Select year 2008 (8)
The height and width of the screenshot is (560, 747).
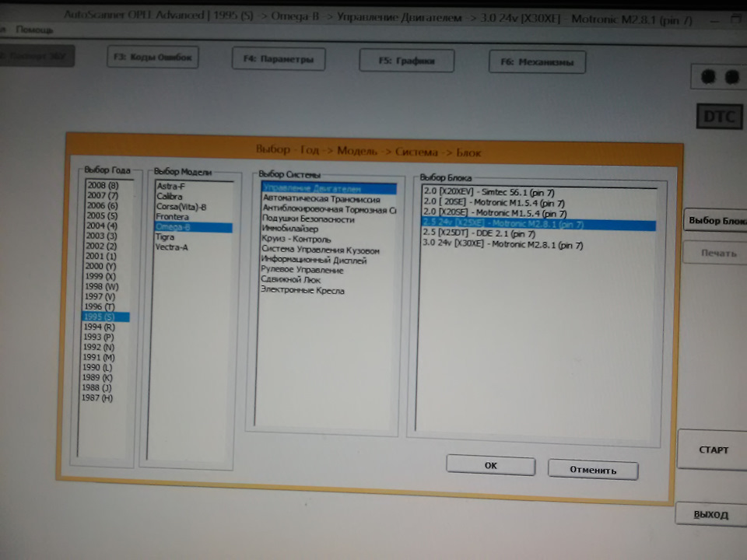pos(103,185)
